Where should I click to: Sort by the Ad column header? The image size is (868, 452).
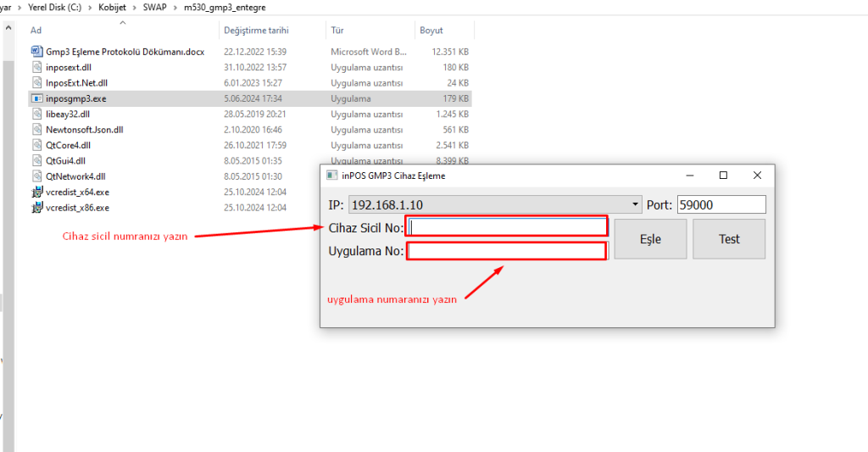(x=36, y=31)
